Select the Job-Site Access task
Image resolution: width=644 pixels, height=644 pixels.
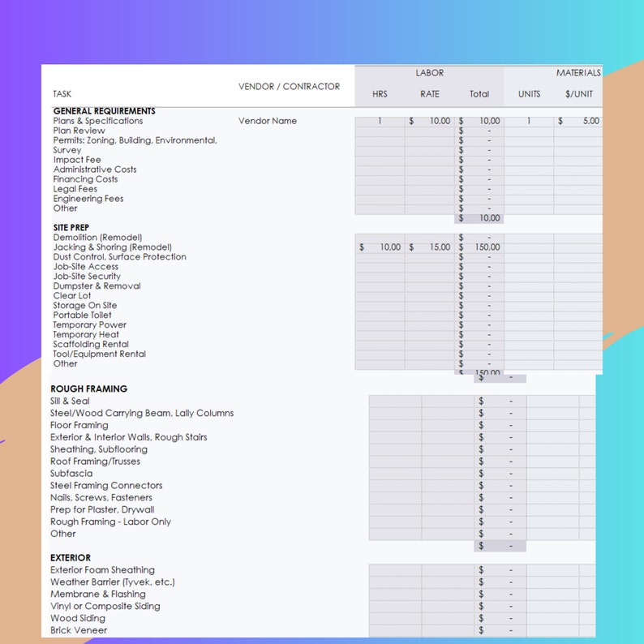coord(85,267)
